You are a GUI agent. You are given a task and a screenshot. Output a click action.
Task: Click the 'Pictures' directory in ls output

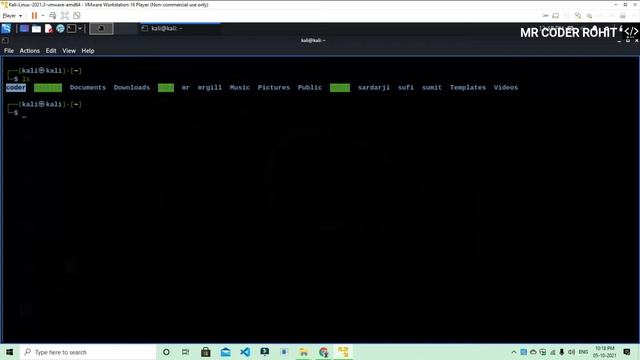point(273,88)
